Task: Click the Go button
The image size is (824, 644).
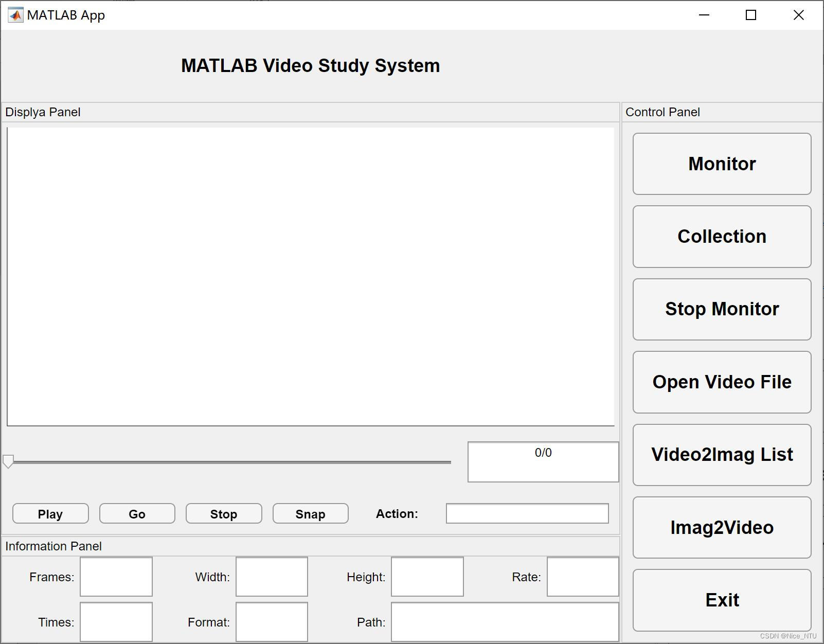Action: tap(137, 514)
